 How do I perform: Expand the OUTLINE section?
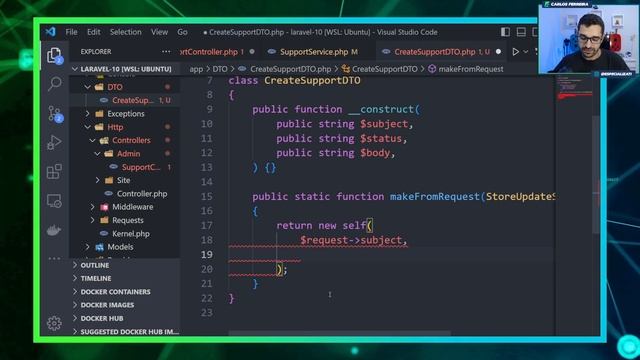pos(95,265)
